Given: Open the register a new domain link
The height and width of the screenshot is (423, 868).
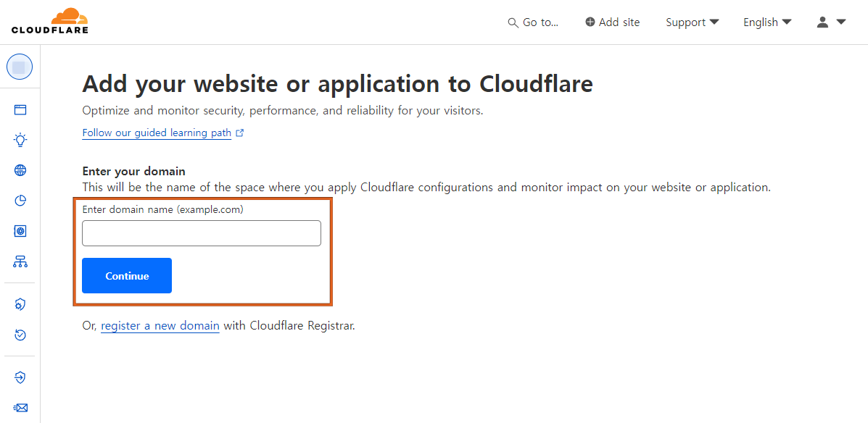Looking at the screenshot, I should click(x=160, y=326).
